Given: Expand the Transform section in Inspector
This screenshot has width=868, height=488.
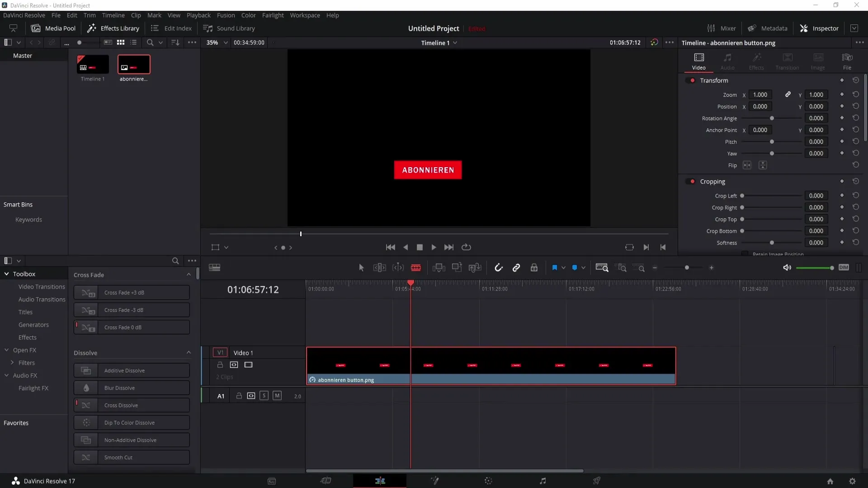Looking at the screenshot, I should point(713,80).
